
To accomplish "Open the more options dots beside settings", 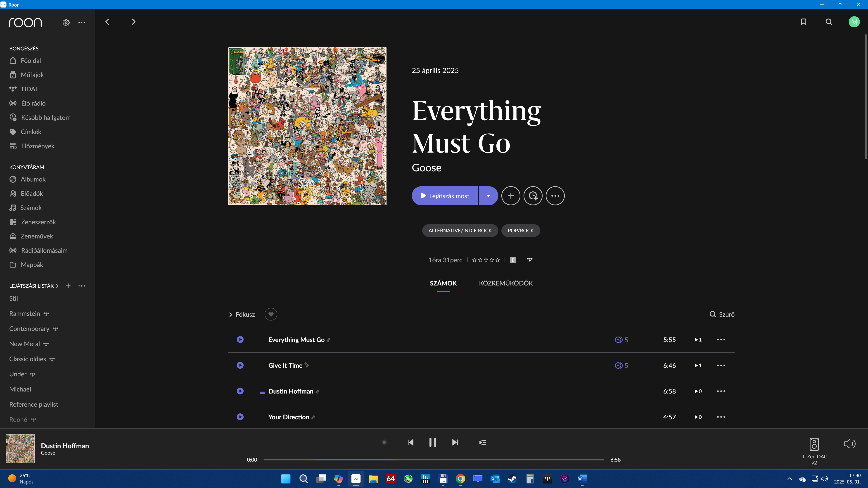I will 82,23.
